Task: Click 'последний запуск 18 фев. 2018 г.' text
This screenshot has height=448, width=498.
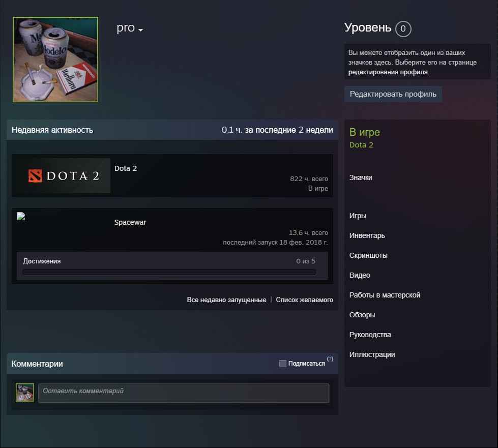Action: (x=275, y=242)
